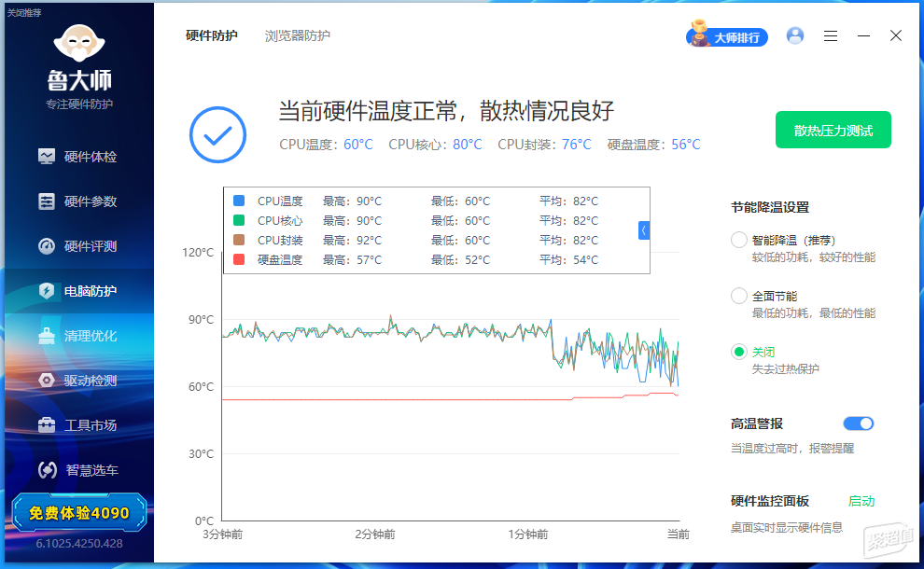Click green CPU核心 legend swatch
This screenshot has width=924, height=569.
pos(239,220)
